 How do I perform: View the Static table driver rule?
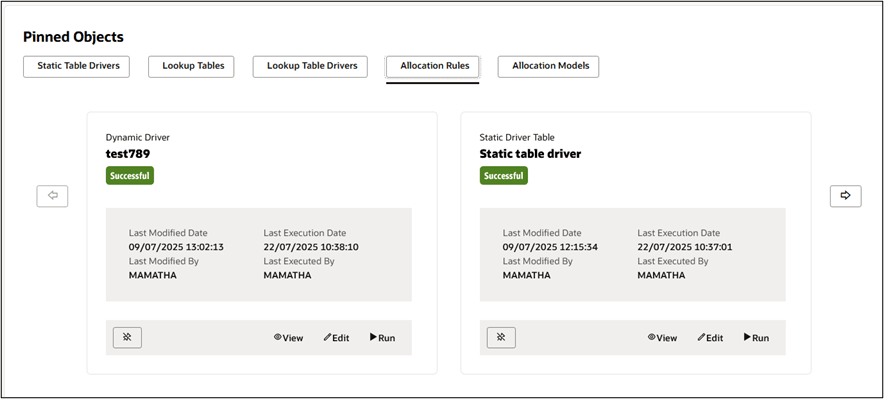(x=662, y=338)
